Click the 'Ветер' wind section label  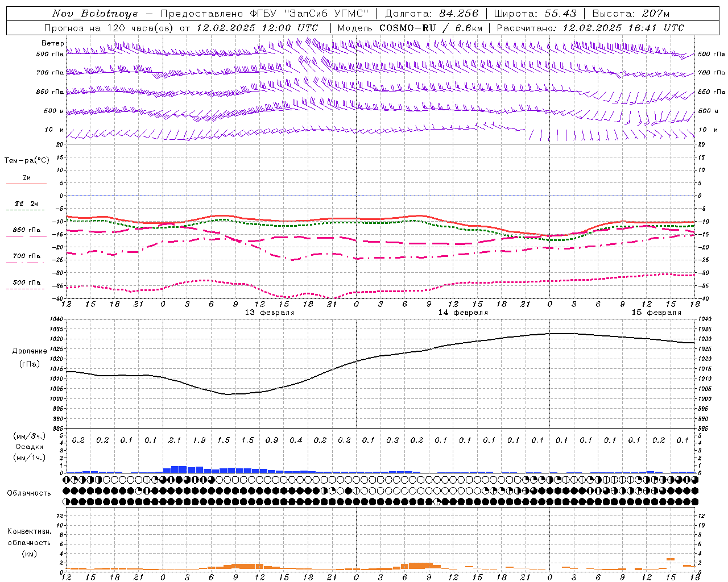coord(52,43)
